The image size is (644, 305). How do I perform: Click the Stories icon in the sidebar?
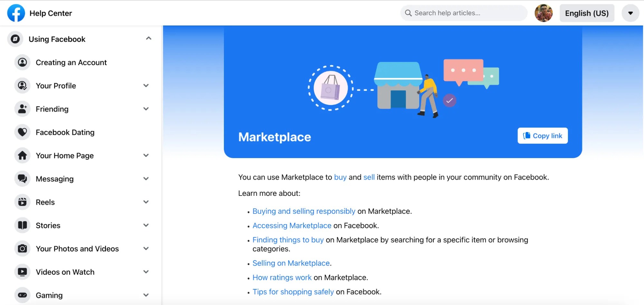click(x=22, y=225)
